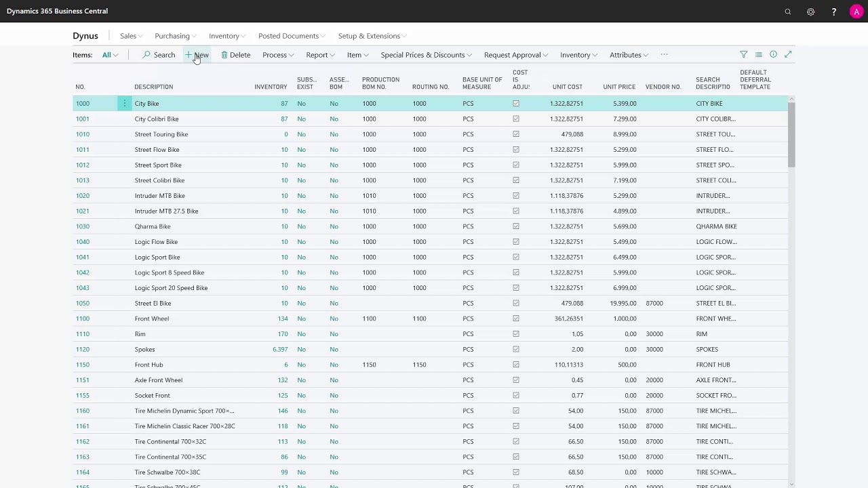Image resolution: width=868 pixels, height=488 pixels.
Task: Select Production BOM No. 1150 for Front Hub
Action: (369, 365)
